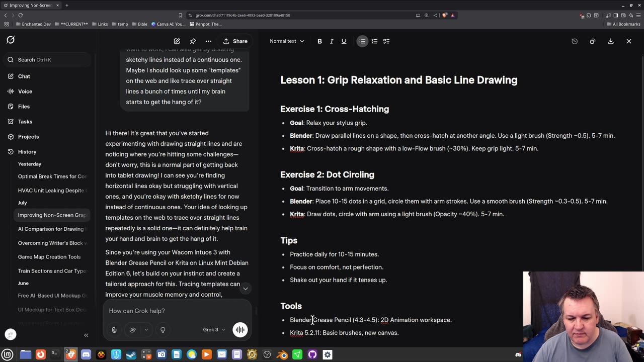Open 'AI Comparison for Drawing' conversation
Image resolution: width=644 pixels, height=362 pixels.
coord(52,229)
